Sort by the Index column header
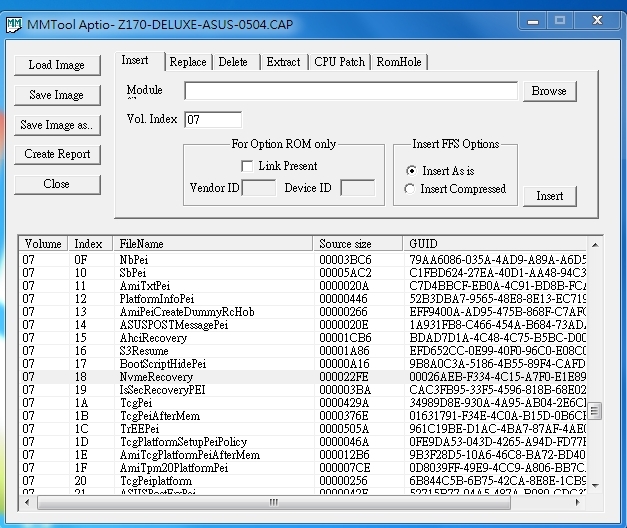 click(x=90, y=244)
